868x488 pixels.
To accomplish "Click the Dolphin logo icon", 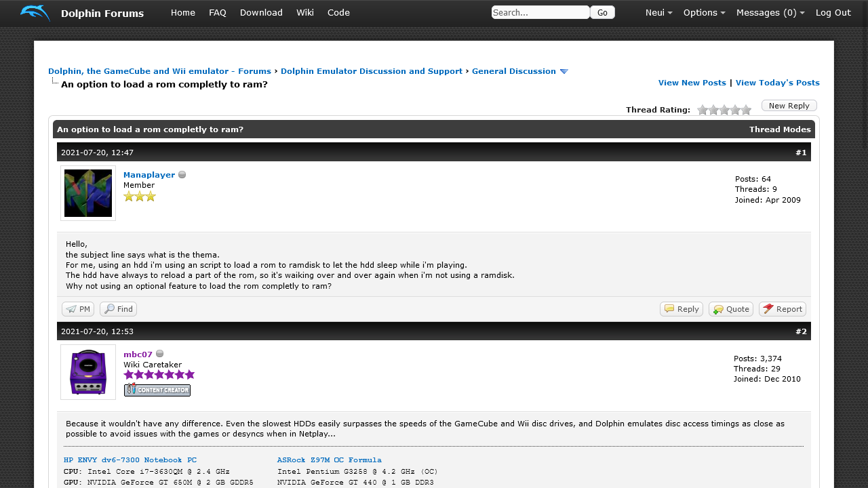I will [35, 13].
